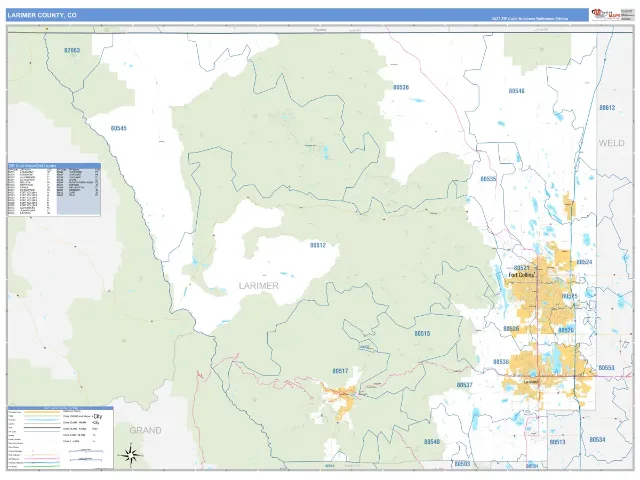Image resolution: width=640 pixels, height=480 pixels.
Task: Select ZIP code label 80504
Action: (x=532, y=466)
